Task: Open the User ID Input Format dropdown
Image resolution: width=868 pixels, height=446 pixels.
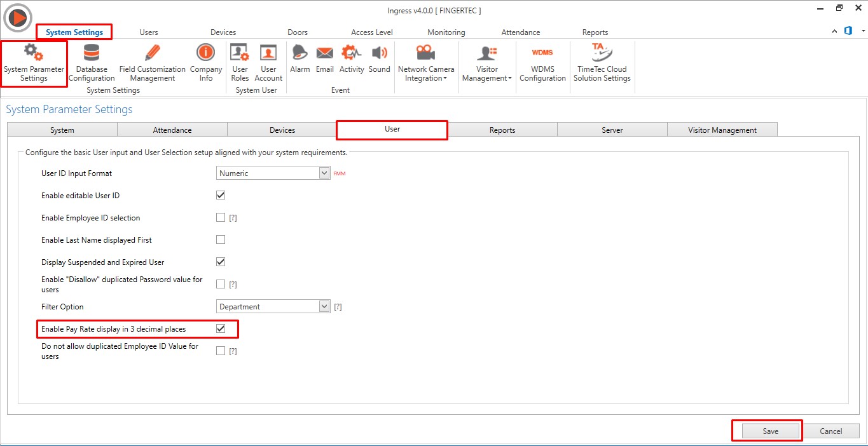Action: tap(273, 173)
